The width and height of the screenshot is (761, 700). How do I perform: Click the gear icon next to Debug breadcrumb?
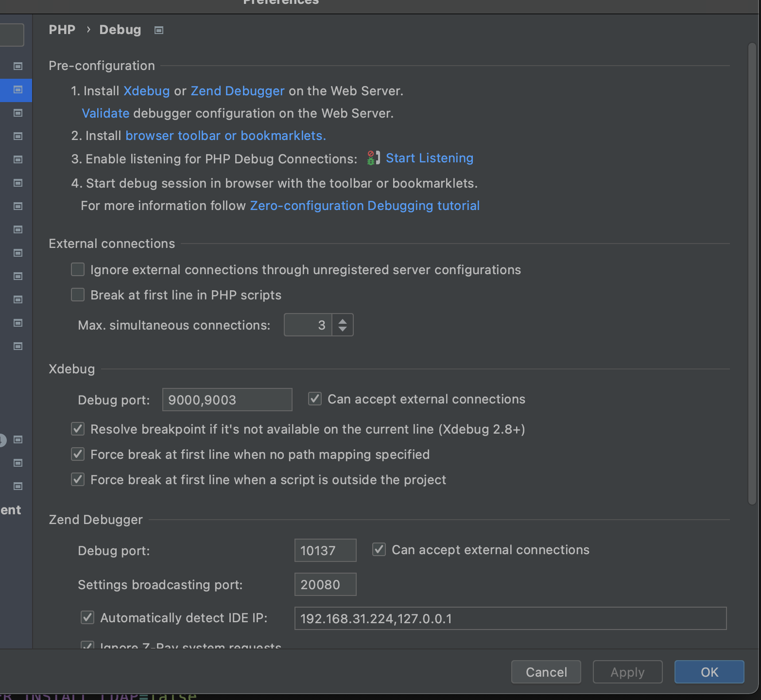coord(158,30)
